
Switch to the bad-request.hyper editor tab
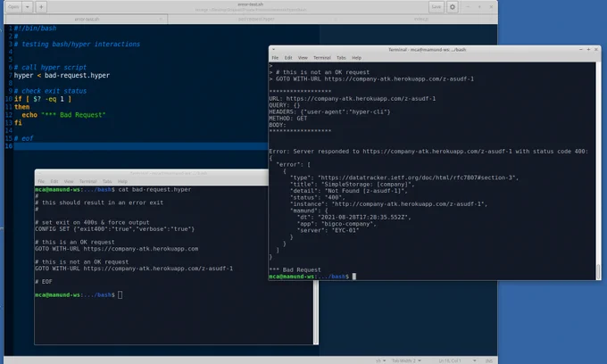(256, 19)
